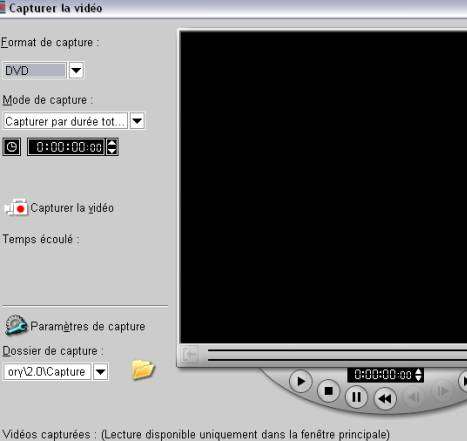Image resolution: width=467 pixels, height=441 pixels.
Task: Click the Stop button in the player controls
Action: (328, 391)
